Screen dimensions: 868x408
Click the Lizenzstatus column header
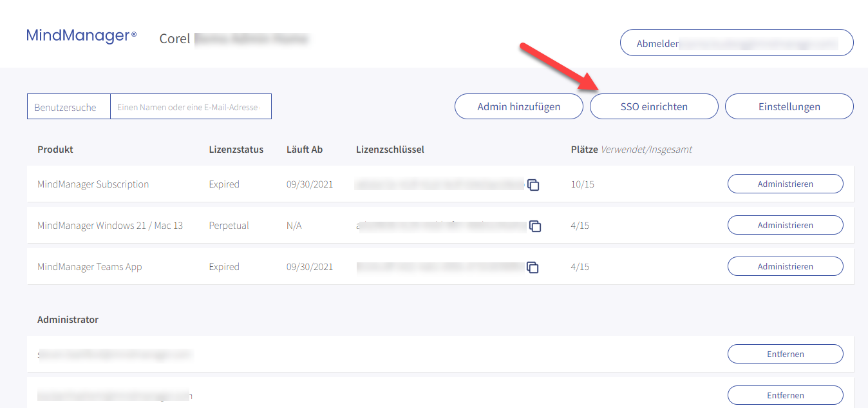click(236, 150)
